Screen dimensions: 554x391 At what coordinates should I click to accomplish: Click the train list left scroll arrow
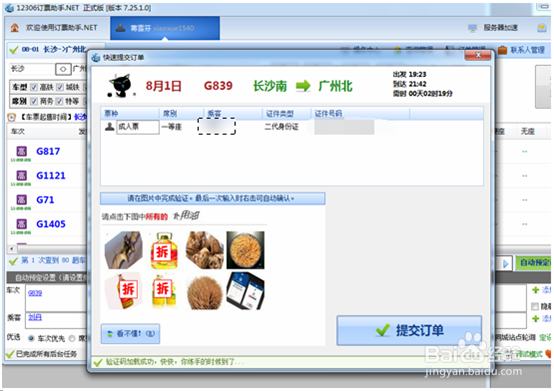(x=12, y=249)
